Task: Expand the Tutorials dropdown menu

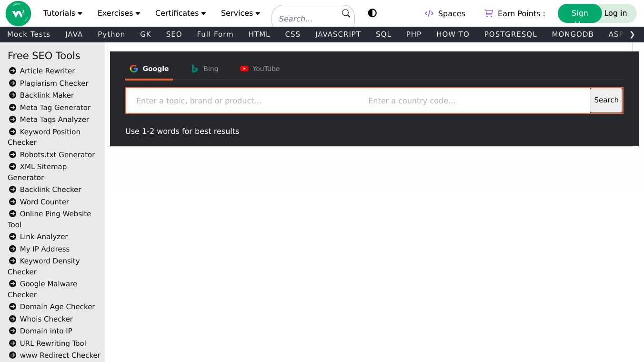Action: click(x=63, y=13)
